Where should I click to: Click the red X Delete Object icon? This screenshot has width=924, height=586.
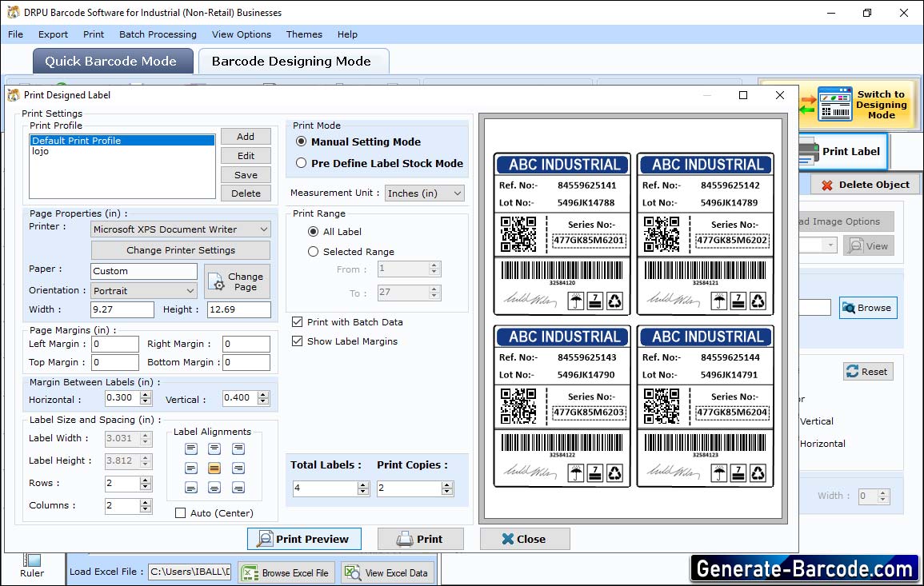(x=826, y=185)
